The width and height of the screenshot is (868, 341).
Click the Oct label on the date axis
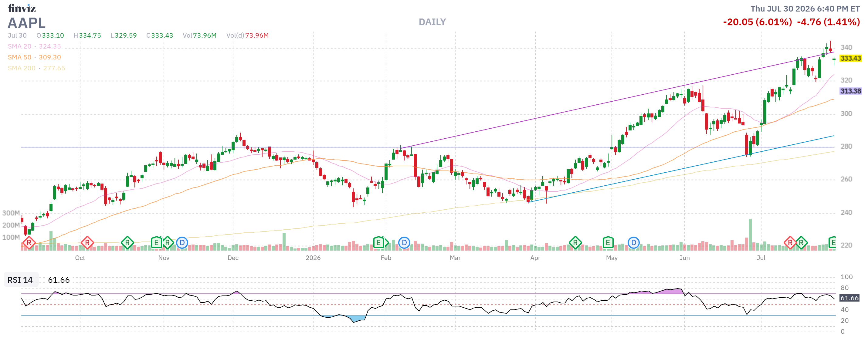[80, 258]
